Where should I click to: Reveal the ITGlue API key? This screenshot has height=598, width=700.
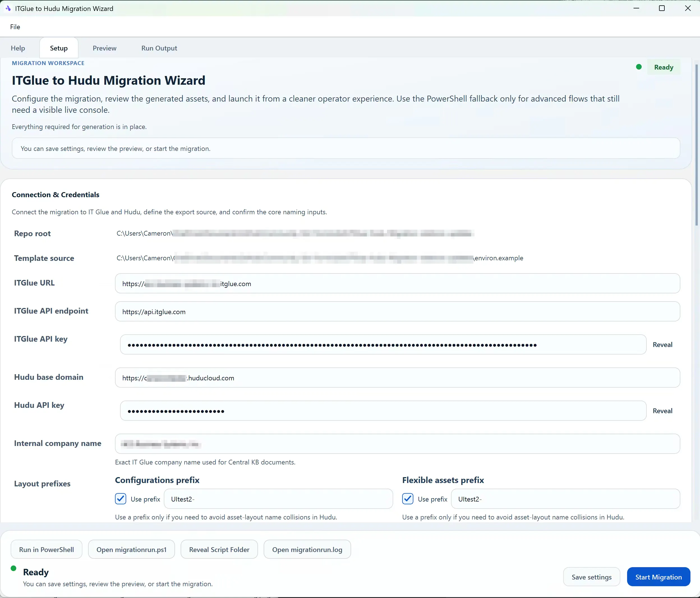(662, 345)
